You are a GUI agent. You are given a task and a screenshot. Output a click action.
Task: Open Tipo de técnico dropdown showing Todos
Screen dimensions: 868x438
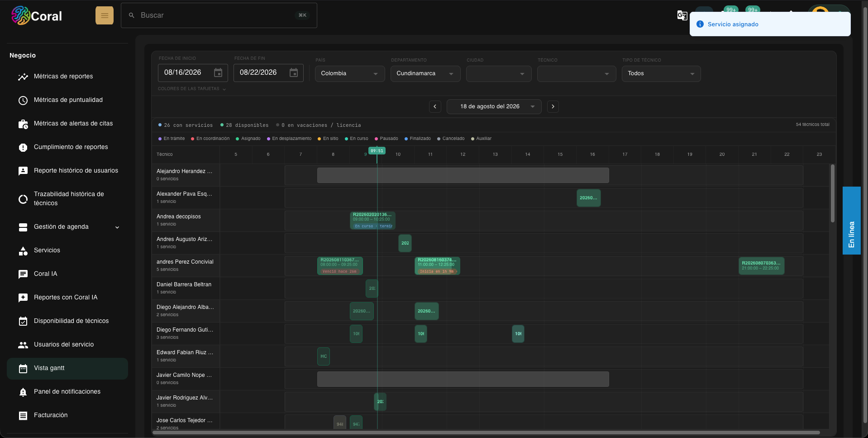[x=661, y=73]
